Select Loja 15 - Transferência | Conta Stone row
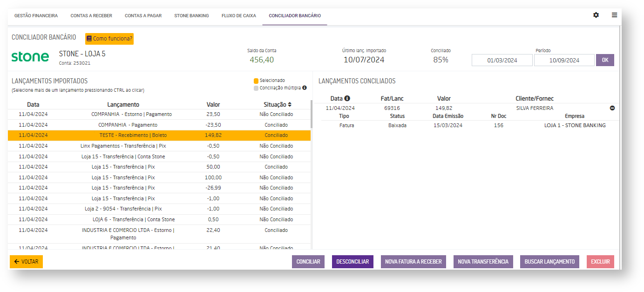The width and height of the screenshot is (644, 292). (159, 156)
